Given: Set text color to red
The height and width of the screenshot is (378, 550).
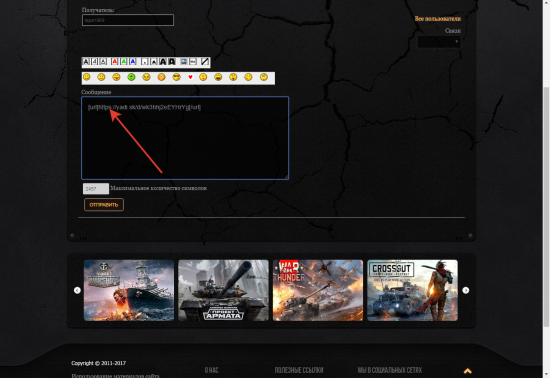Looking at the screenshot, I should [x=115, y=62].
